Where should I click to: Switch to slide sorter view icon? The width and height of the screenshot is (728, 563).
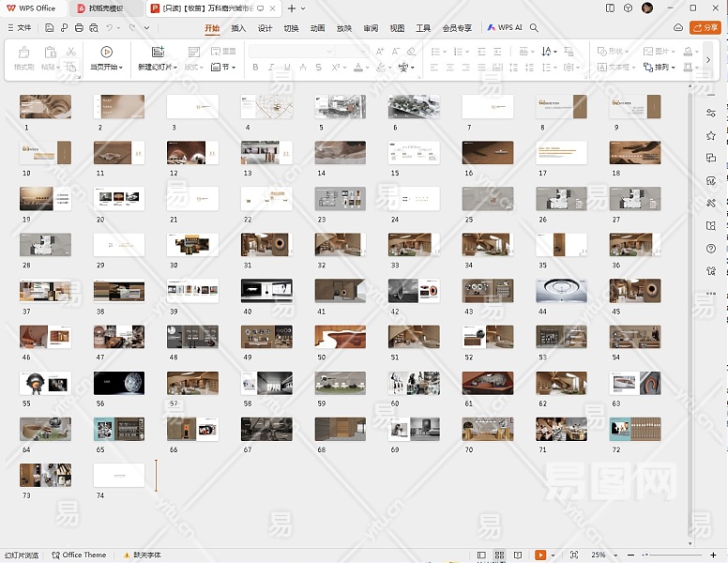(500, 555)
